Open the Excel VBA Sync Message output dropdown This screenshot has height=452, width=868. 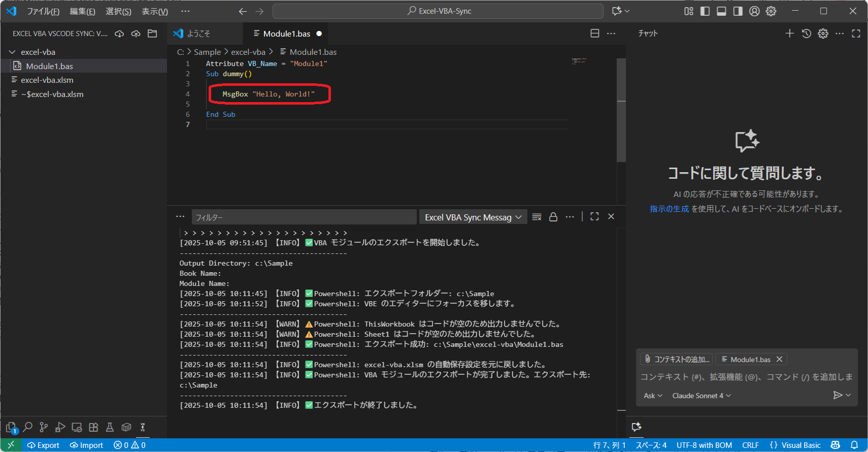(x=473, y=217)
